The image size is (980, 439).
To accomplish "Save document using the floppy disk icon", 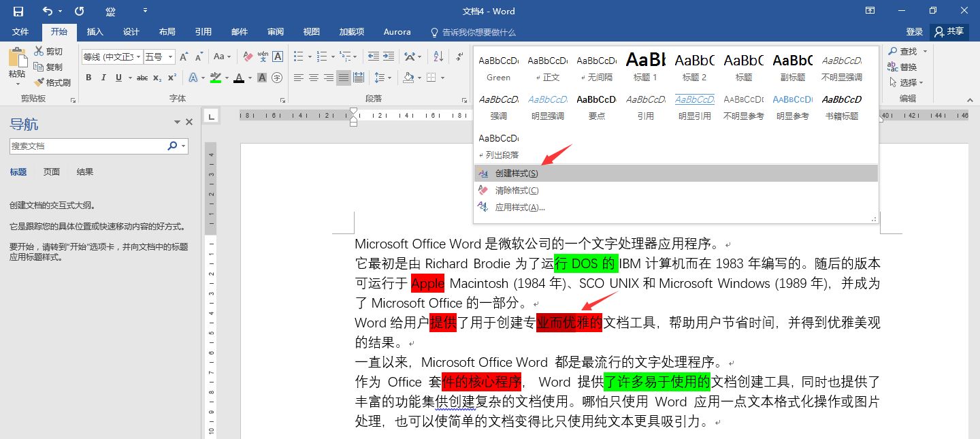I will click(x=18, y=11).
